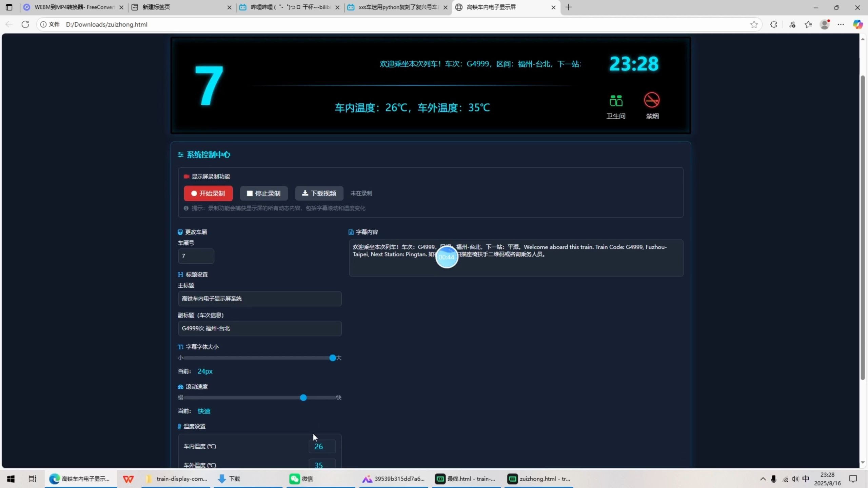Open the browser profile avatar
The image size is (868, 488).
point(825,24)
